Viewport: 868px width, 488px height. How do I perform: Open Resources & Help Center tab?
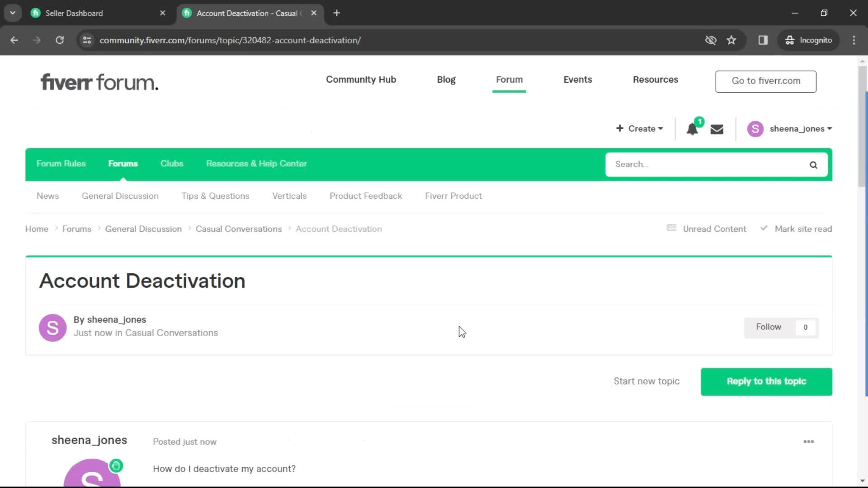coord(256,164)
